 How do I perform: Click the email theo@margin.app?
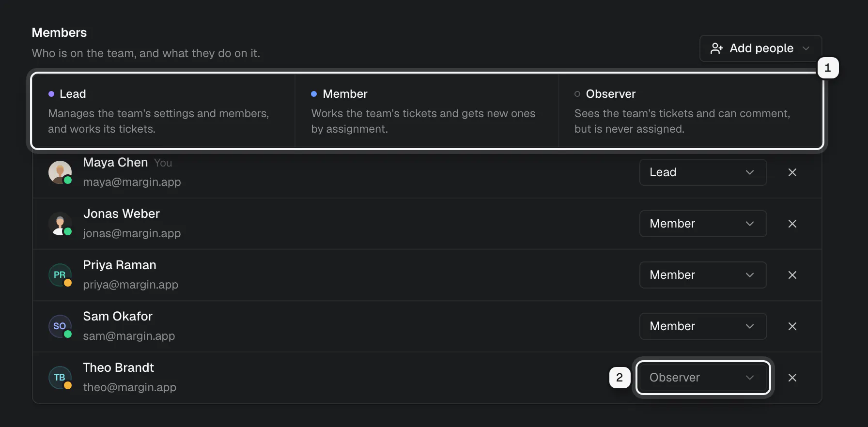tap(129, 387)
